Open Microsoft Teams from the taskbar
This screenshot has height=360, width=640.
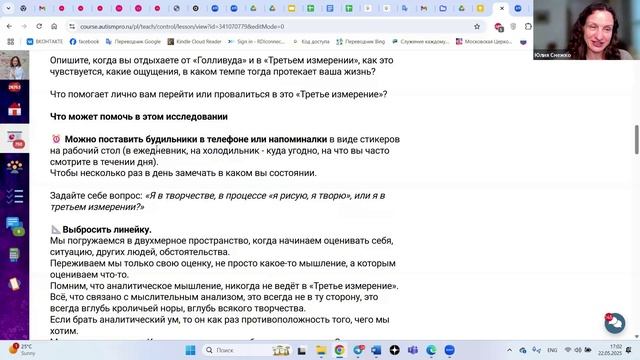413,350
